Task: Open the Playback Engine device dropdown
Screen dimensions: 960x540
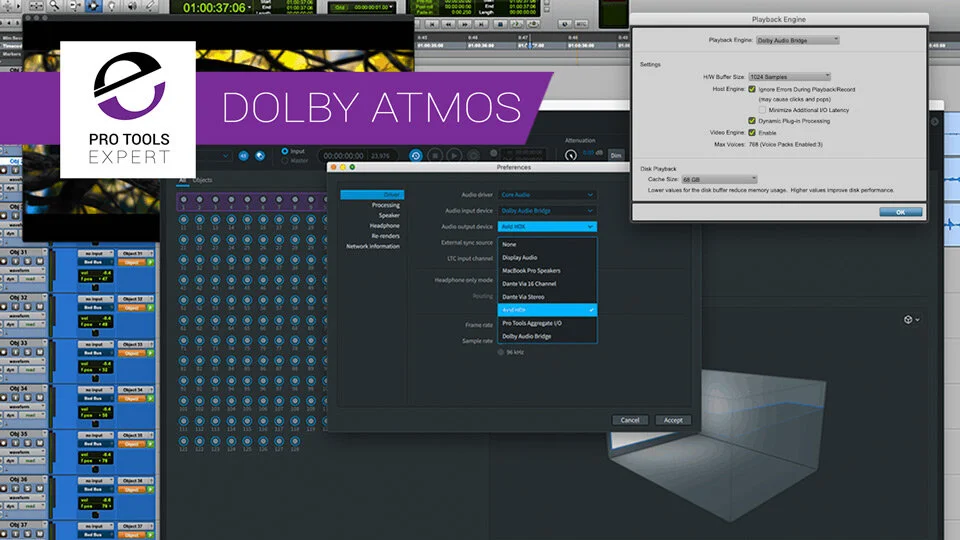Action: pyautogui.click(x=797, y=40)
